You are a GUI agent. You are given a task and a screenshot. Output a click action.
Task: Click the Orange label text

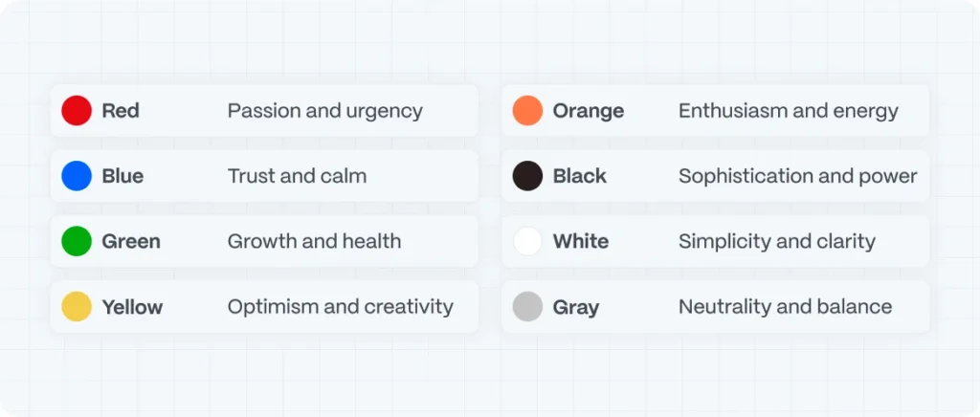click(589, 111)
